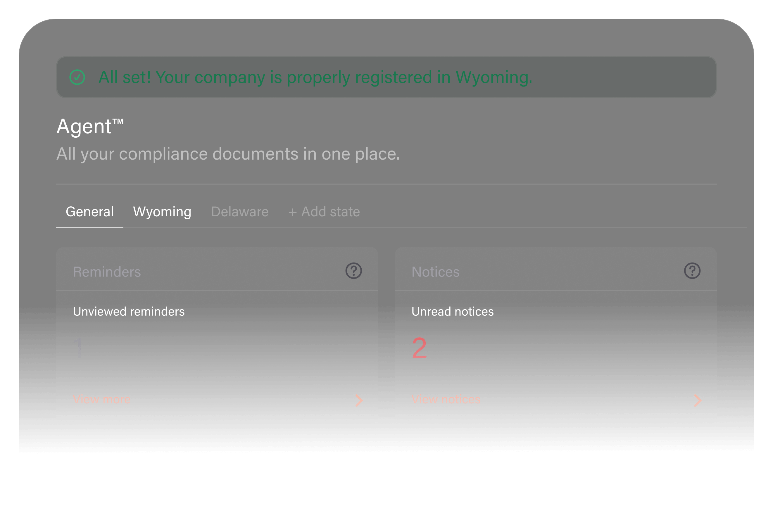Image resolution: width=773 pixels, height=532 pixels.
Task: Follow the View notices link
Action: coord(446,399)
